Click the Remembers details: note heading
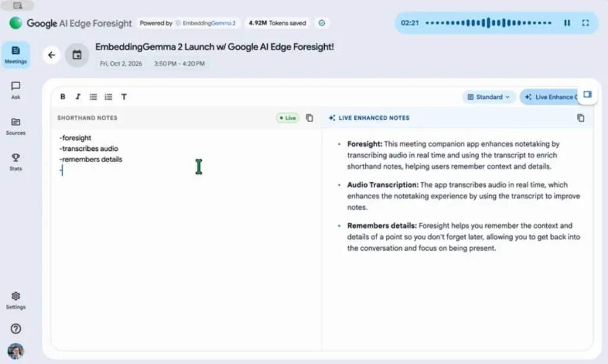Screen dimensions: 608x364 382,226
